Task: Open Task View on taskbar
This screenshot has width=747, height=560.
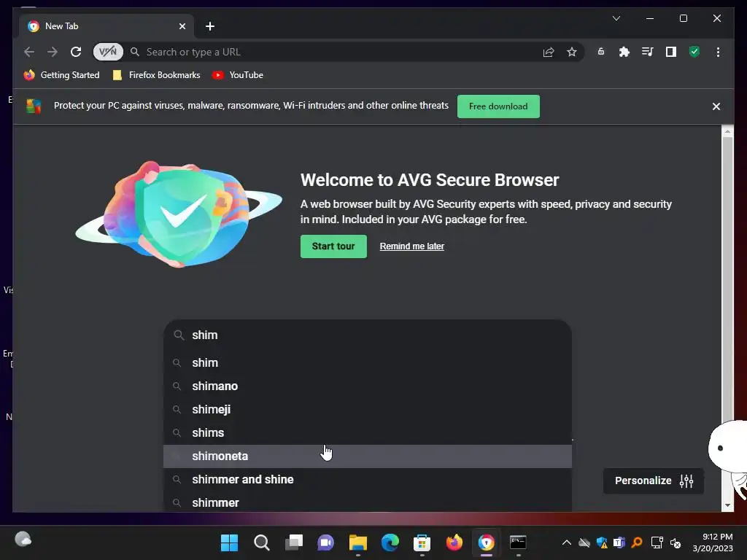Action: pyautogui.click(x=294, y=542)
